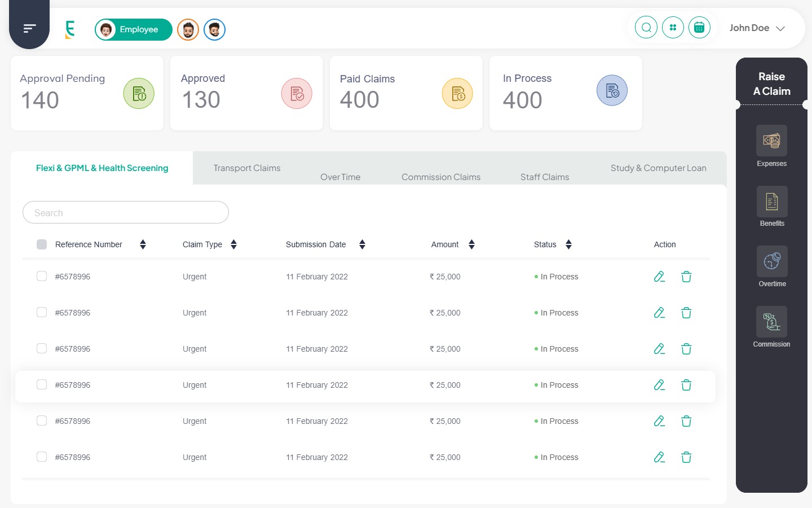This screenshot has width=812, height=508.
Task: Switch to the Transport Claims tab
Action: pyautogui.click(x=246, y=168)
